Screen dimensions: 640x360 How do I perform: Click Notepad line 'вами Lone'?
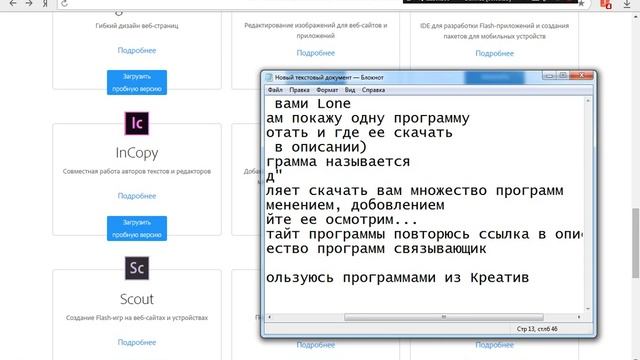(313, 104)
